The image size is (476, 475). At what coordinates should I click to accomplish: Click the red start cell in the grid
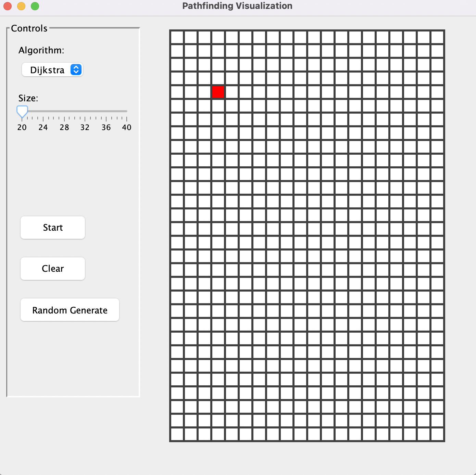tap(218, 92)
